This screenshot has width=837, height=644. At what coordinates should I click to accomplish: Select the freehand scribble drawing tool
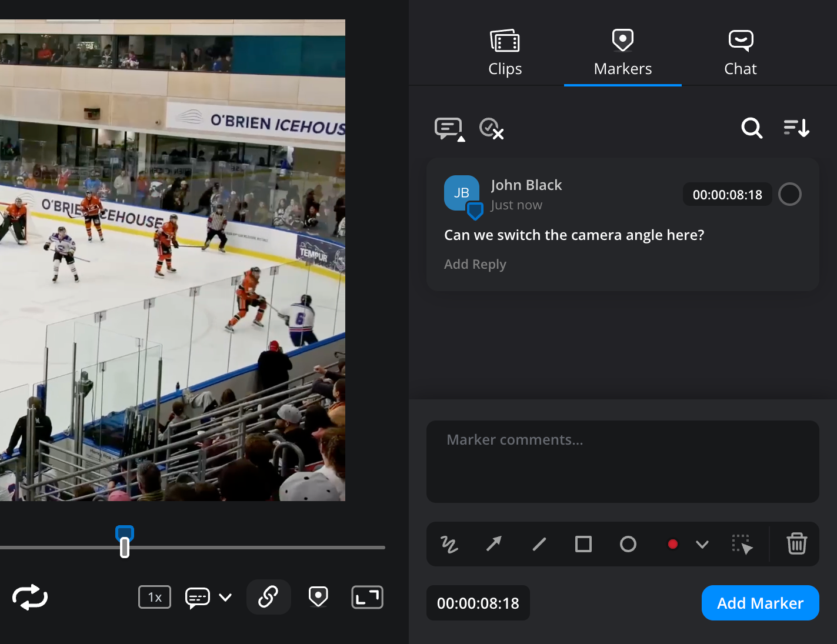pyautogui.click(x=449, y=544)
